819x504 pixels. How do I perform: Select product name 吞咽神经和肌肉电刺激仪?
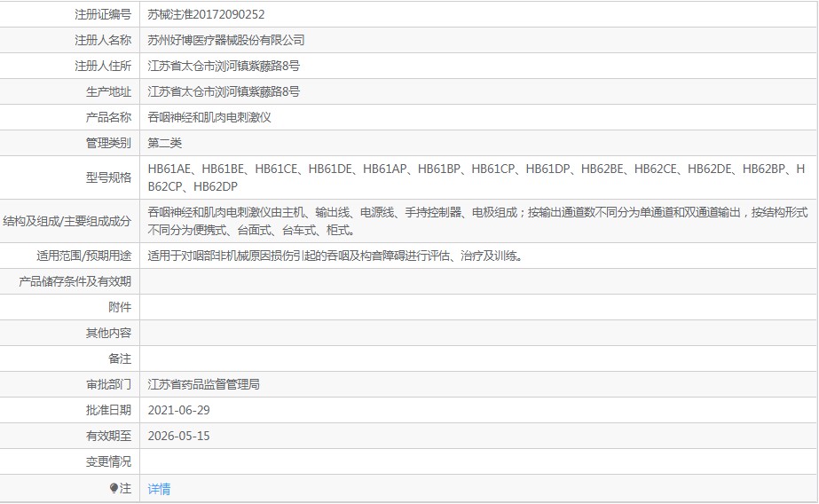(x=209, y=117)
